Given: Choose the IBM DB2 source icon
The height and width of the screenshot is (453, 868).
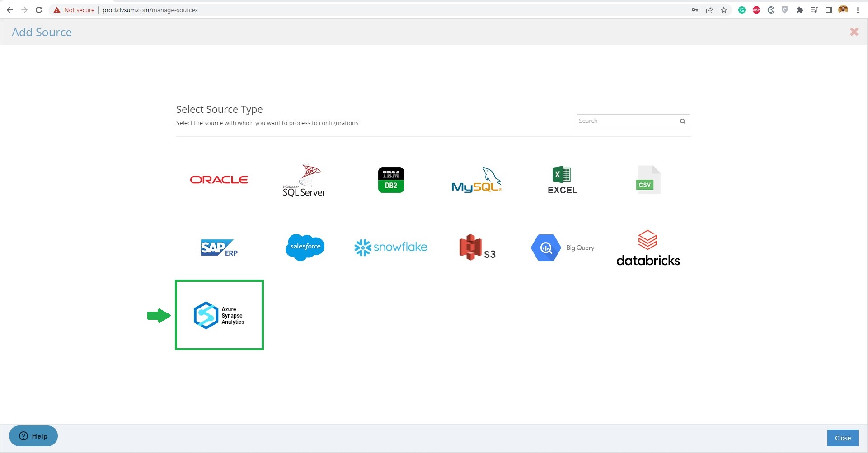Looking at the screenshot, I should 390,179.
